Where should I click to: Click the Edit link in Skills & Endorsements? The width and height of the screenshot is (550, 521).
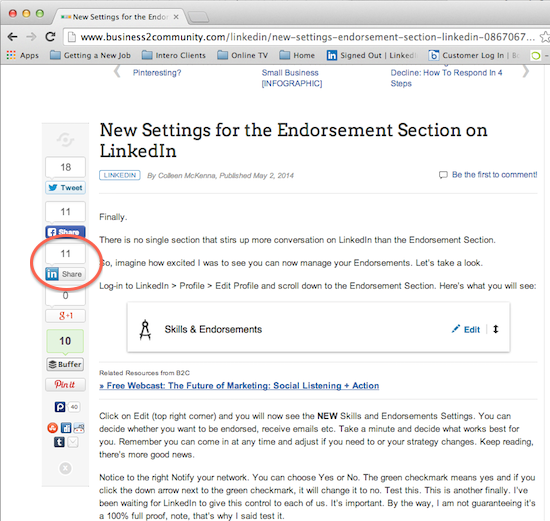point(471,329)
